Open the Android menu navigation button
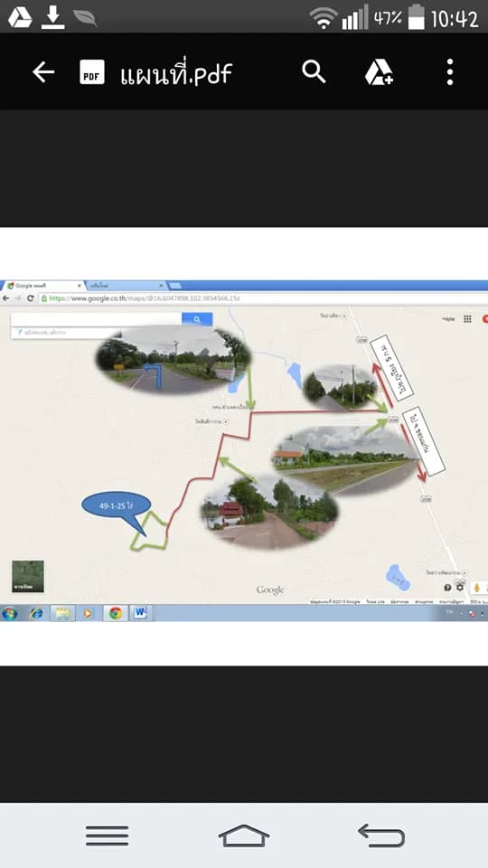Image resolution: width=488 pixels, height=868 pixels. point(108,835)
